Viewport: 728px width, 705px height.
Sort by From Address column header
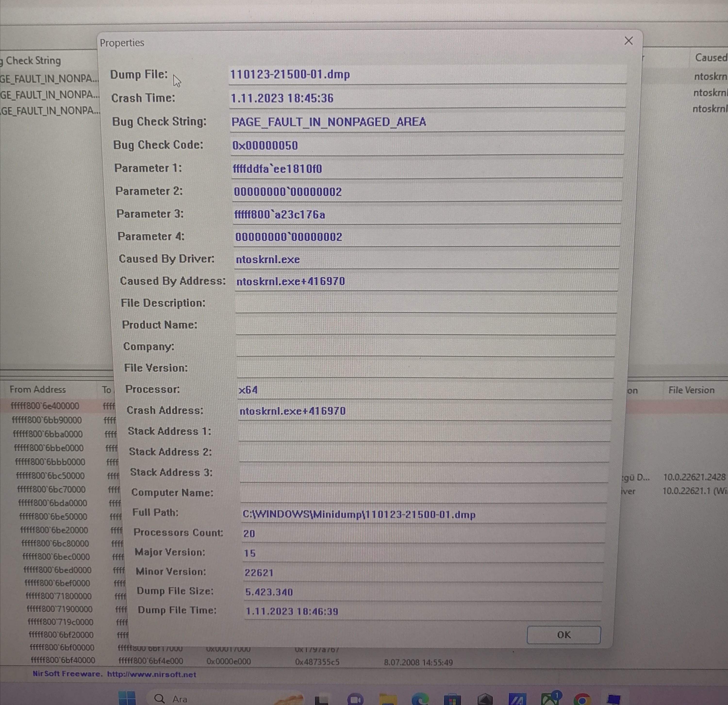coord(38,389)
